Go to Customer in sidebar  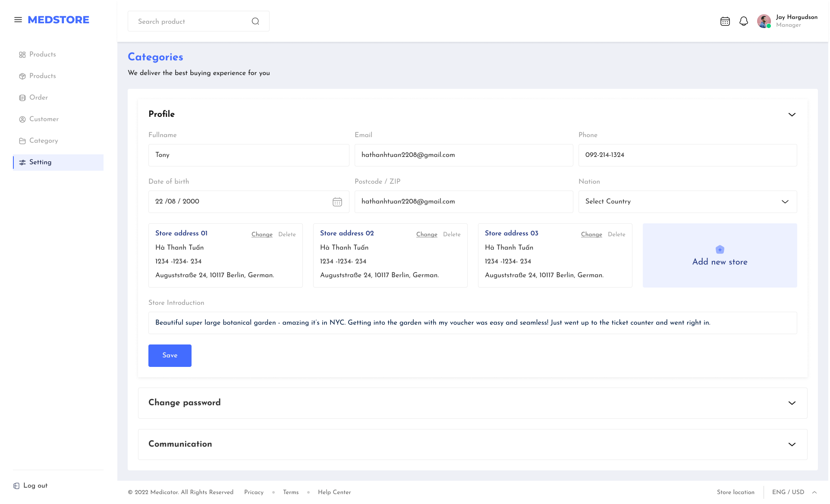click(x=44, y=119)
